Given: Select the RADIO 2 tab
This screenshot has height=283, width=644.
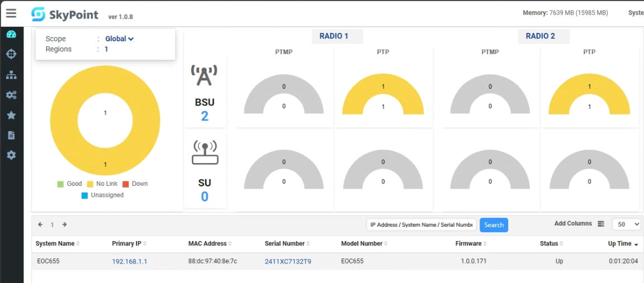Looking at the screenshot, I should [x=540, y=36].
